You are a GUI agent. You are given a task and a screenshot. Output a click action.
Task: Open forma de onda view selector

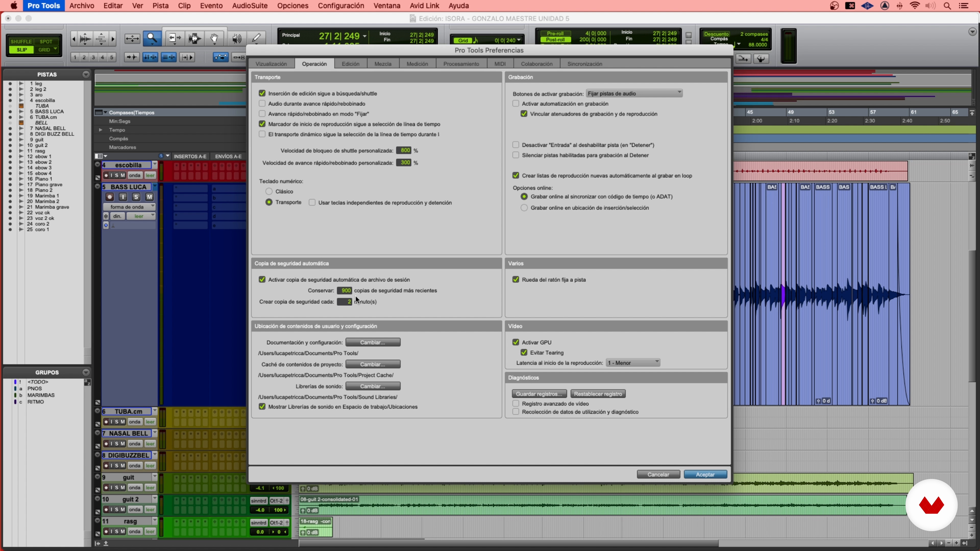(129, 207)
